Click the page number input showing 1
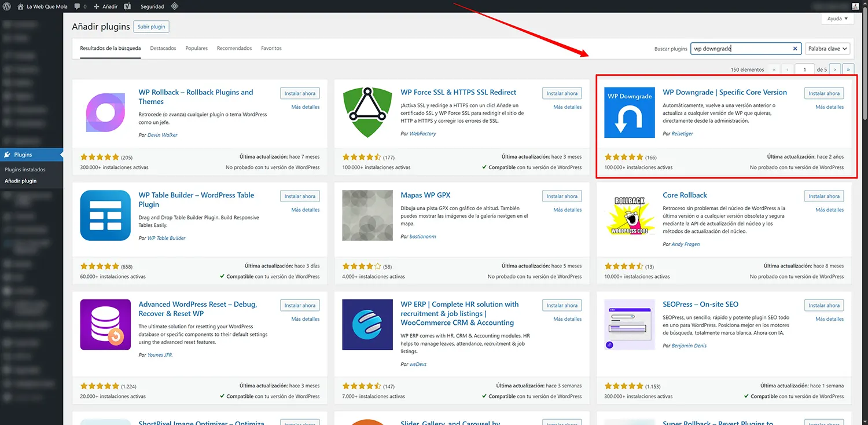The image size is (868, 425). coord(805,68)
